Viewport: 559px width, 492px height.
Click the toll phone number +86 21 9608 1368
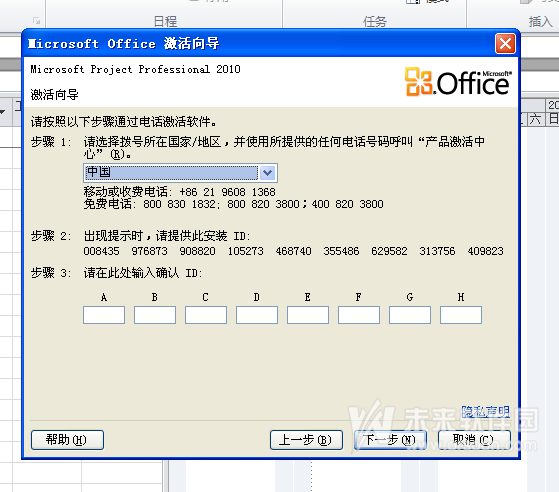tap(227, 192)
